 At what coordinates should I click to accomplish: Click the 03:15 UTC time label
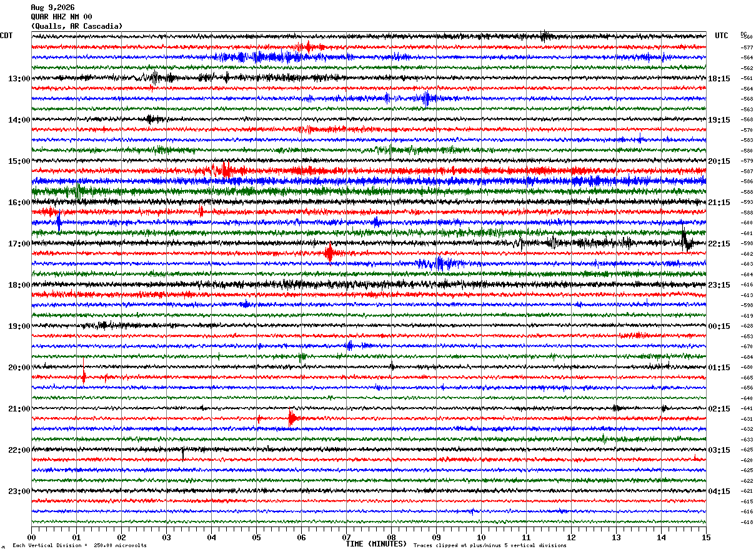pyautogui.click(x=719, y=450)
